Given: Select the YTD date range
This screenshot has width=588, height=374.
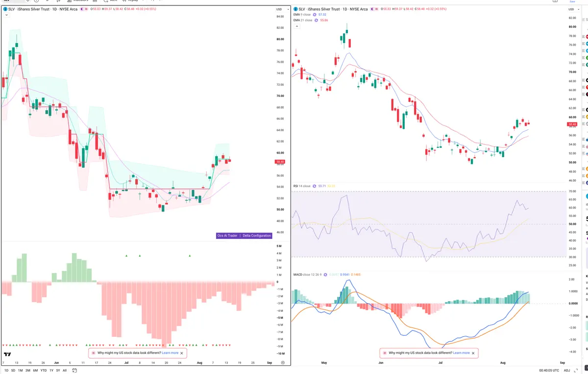Looking at the screenshot, I should coord(44,371).
